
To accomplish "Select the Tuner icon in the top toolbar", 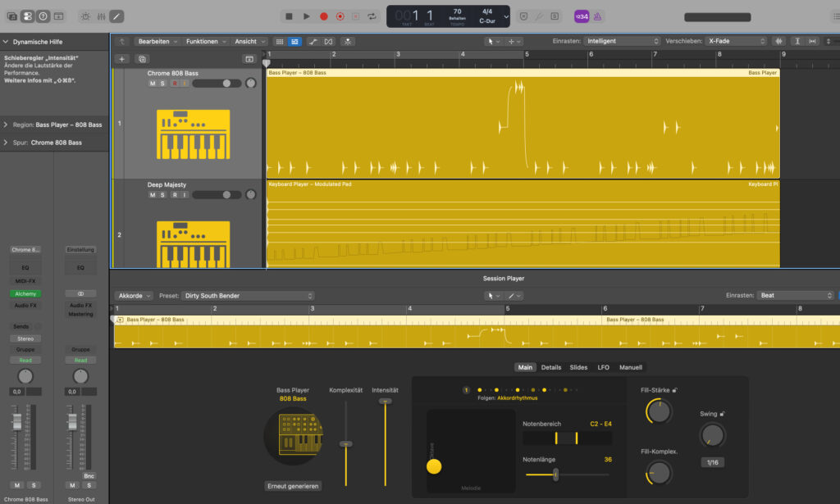I will [x=85, y=16].
